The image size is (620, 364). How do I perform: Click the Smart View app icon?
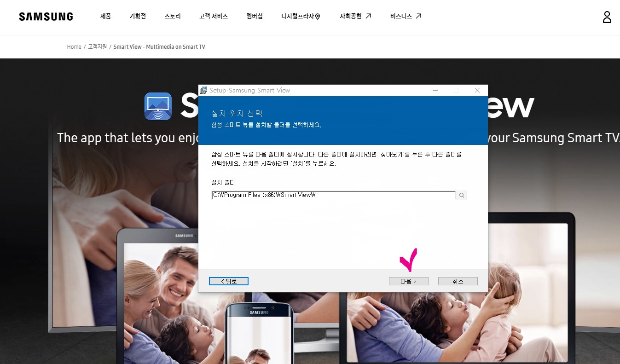158,106
